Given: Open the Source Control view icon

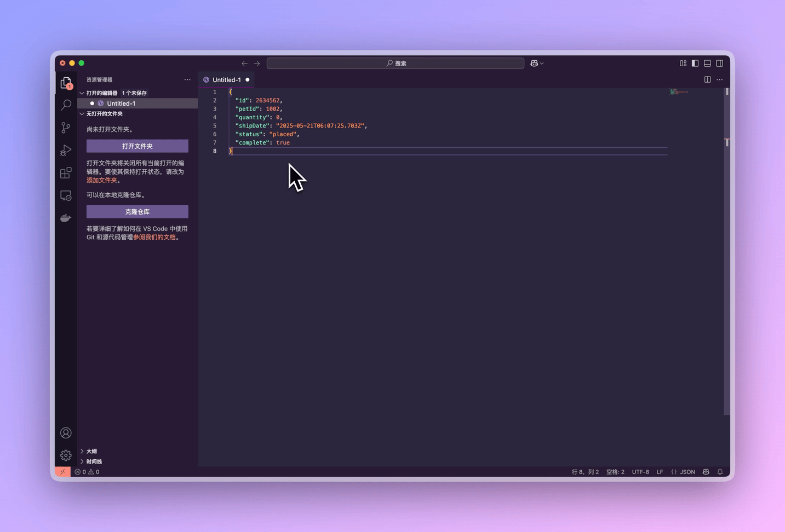Looking at the screenshot, I should pos(66,128).
